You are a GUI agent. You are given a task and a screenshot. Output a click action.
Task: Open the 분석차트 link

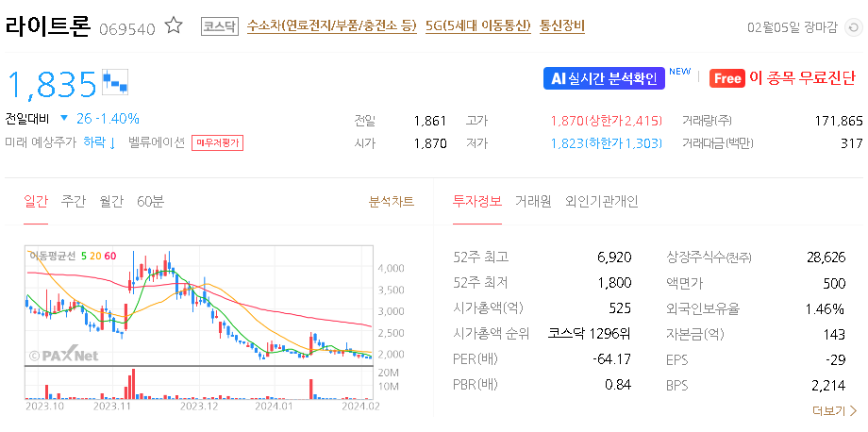(392, 202)
